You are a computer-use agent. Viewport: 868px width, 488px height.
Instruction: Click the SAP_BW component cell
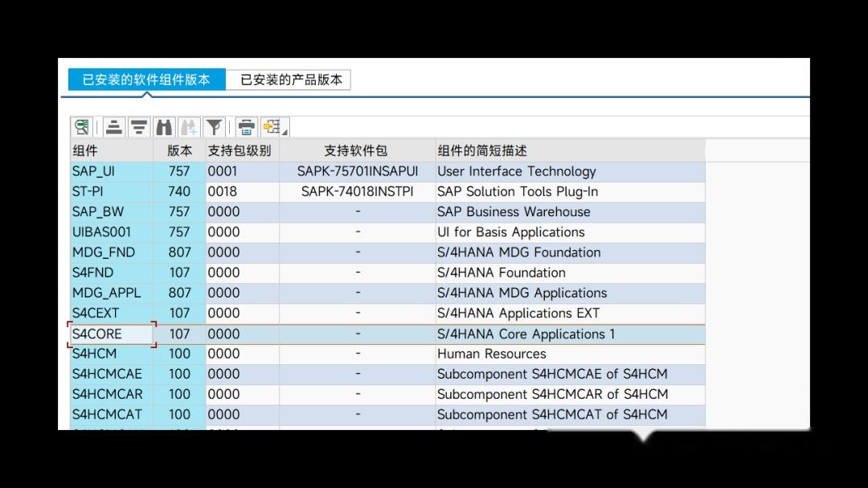click(x=111, y=211)
